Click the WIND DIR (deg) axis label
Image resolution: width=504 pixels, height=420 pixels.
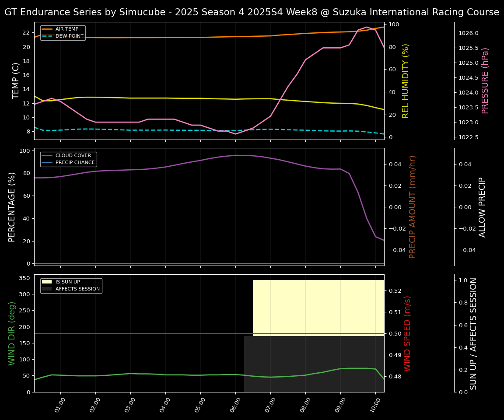coord(12,333)
